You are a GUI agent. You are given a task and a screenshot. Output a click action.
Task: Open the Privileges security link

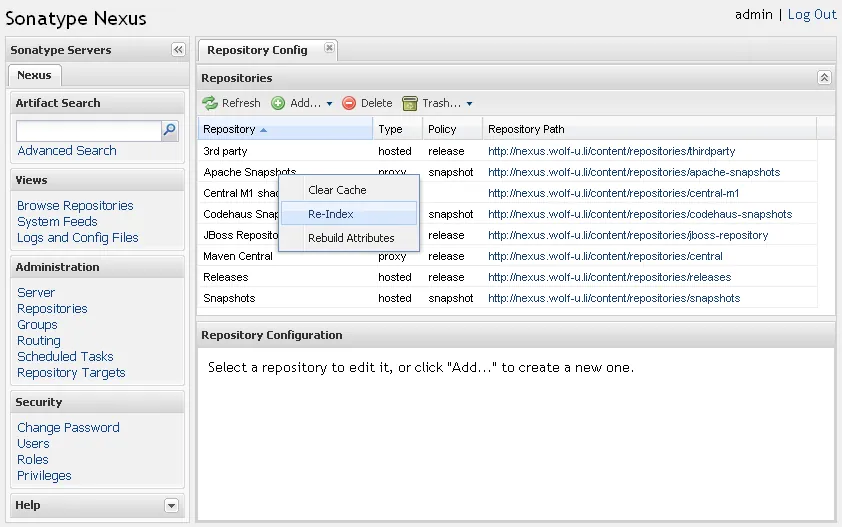point(44,476)
